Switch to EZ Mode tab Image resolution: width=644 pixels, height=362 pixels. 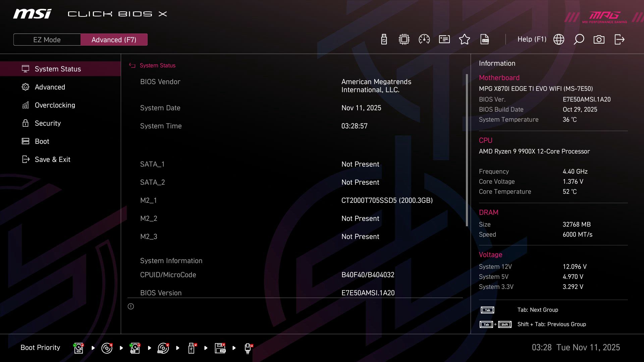47,40
